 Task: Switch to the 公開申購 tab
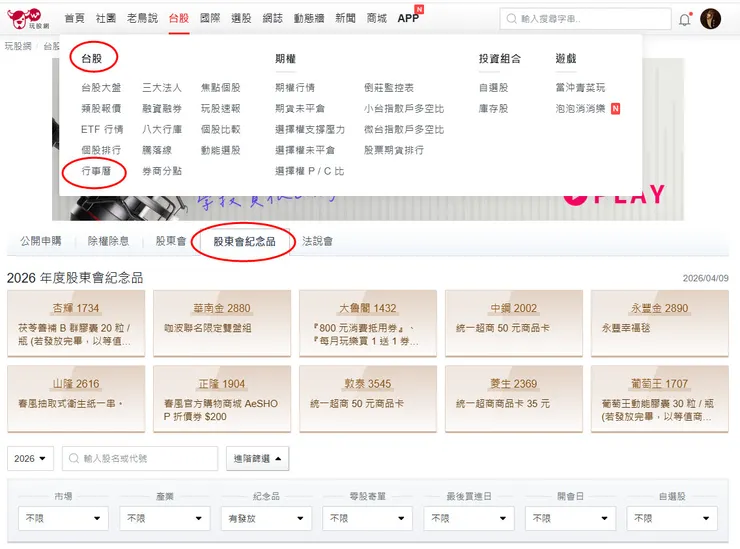click(41, 241)
